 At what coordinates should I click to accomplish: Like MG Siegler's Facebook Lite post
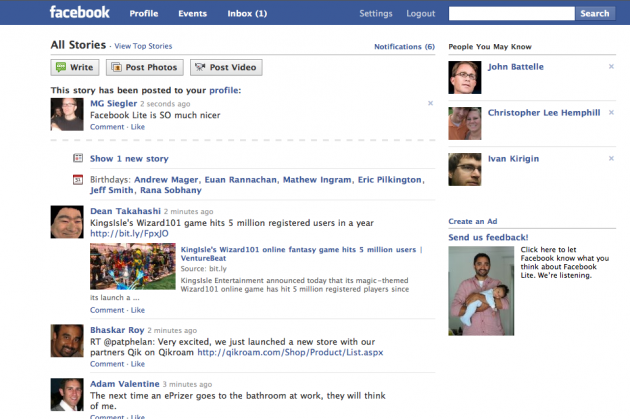(137, 127)
